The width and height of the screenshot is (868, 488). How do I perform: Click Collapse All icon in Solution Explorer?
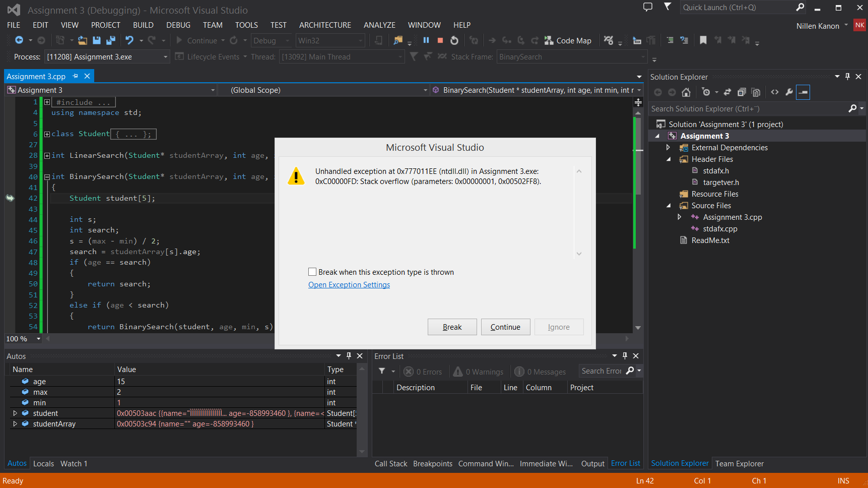(x=742, y=92)
